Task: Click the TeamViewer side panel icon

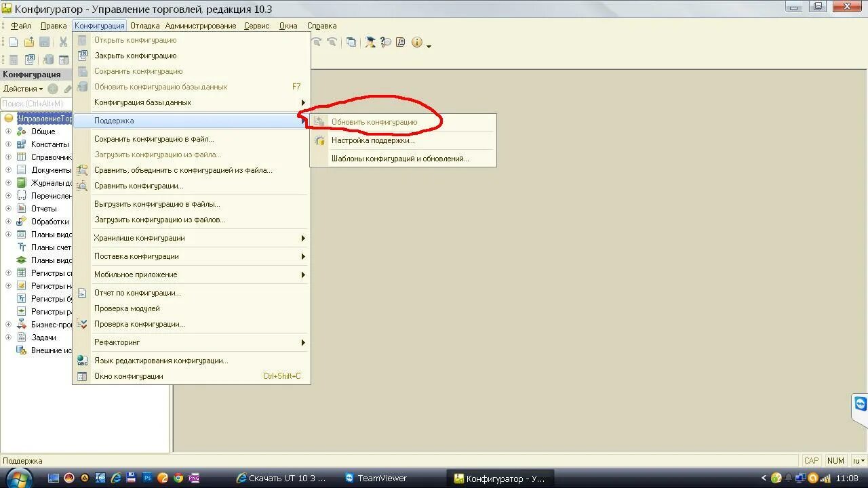Action: (x=861, y=405)
